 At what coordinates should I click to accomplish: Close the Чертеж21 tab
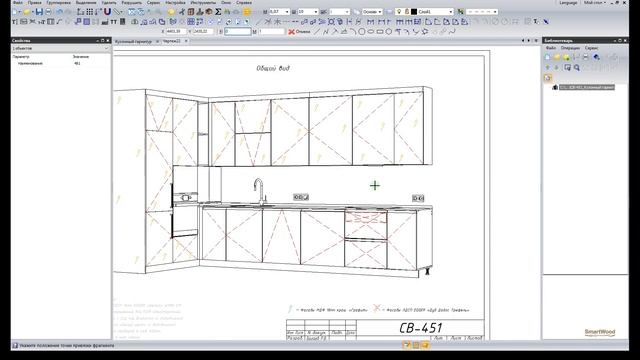click(x=186, y=41)
